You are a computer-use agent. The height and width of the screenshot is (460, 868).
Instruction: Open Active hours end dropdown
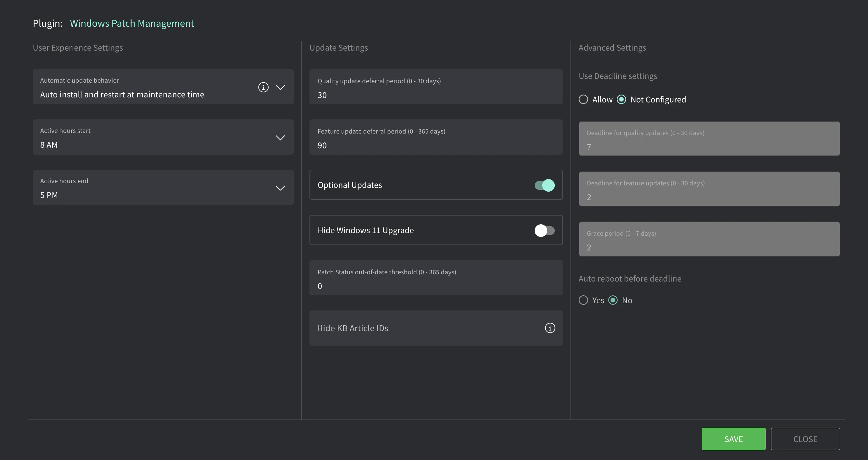280,188
